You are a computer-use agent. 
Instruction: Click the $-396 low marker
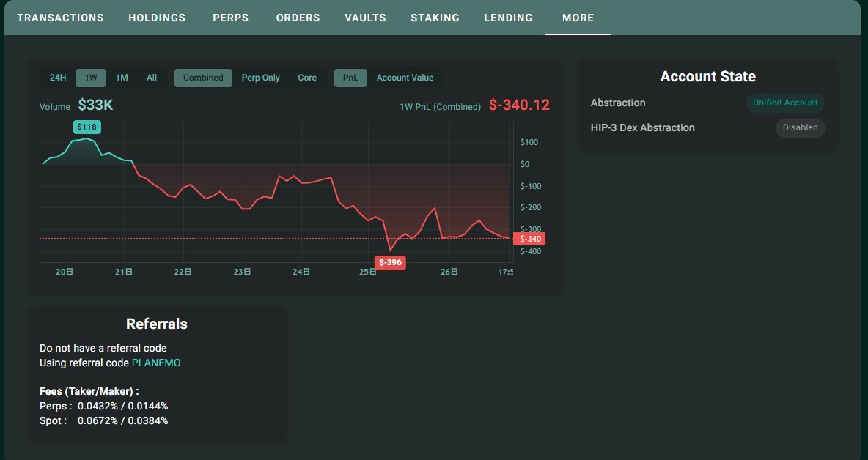pos(390,263)
